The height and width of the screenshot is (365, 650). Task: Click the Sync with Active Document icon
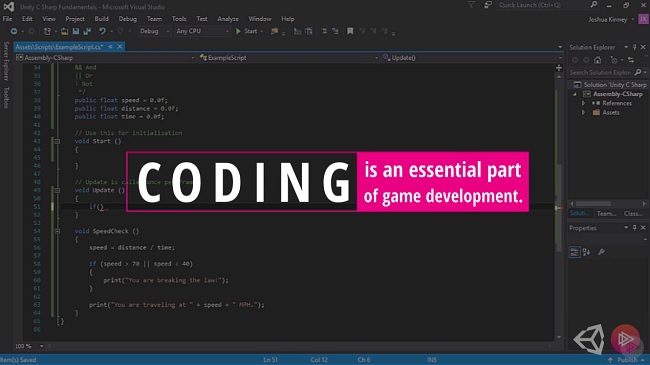coord(631,60)
